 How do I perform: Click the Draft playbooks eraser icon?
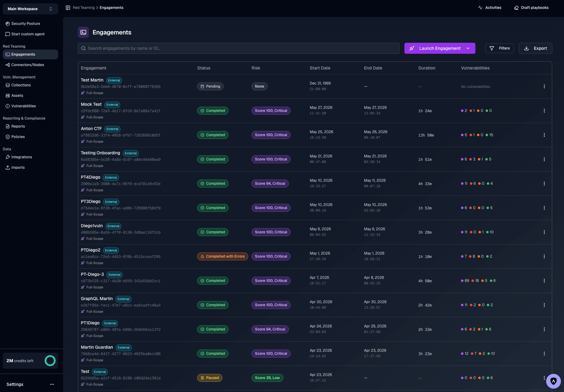[x=516, y=8]
